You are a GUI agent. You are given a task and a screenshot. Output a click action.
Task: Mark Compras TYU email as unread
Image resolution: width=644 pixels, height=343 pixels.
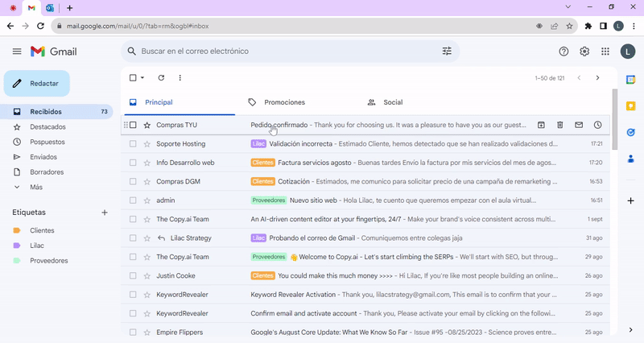point(579,125)
